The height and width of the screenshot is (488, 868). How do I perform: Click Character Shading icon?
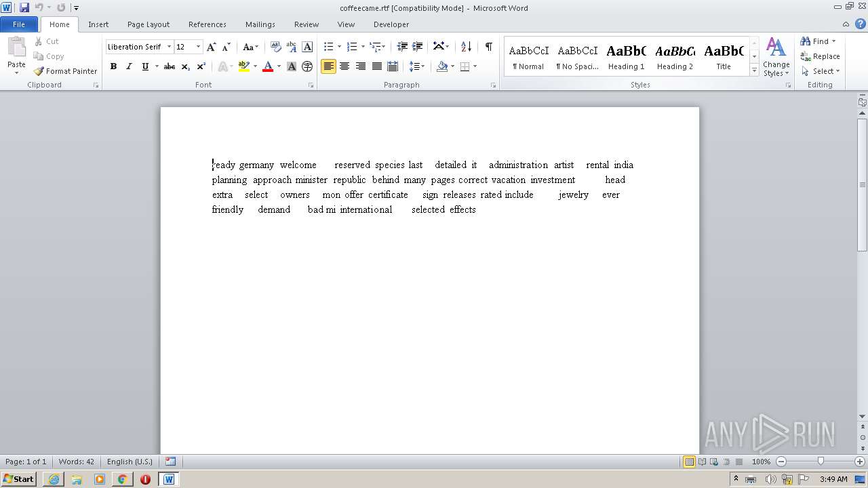tap(292, 66)
